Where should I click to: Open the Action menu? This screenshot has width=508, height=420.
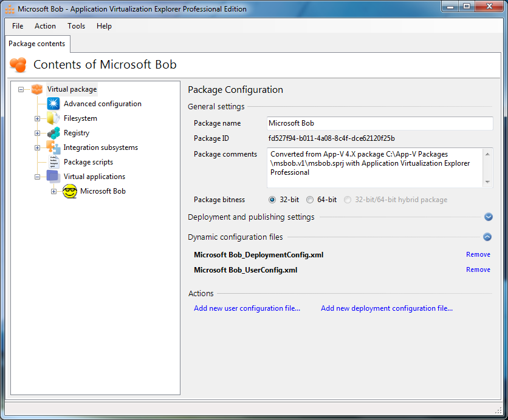point(45,26)
